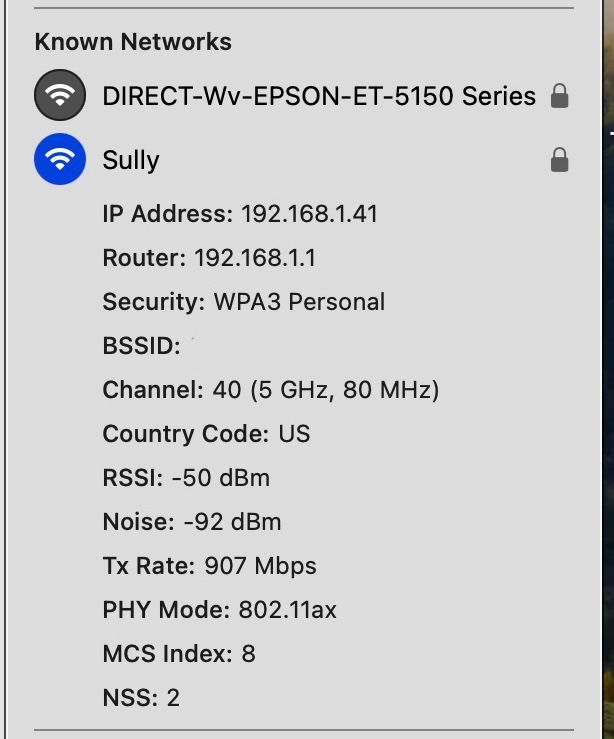
Task: Click the Noise -92 dBm row
Action: pyautogui.click(x=191, y=522)
